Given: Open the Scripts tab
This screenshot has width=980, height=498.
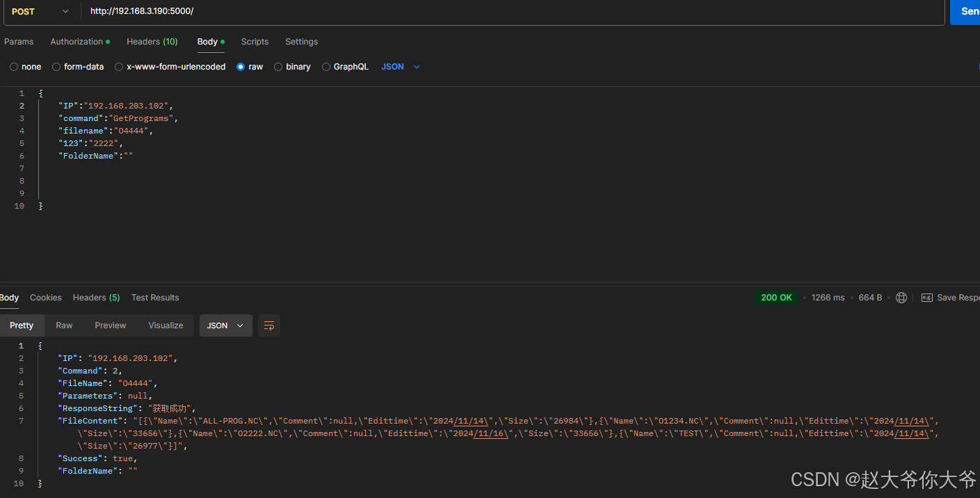Looking at the screenshot, I should pos(255,42).
